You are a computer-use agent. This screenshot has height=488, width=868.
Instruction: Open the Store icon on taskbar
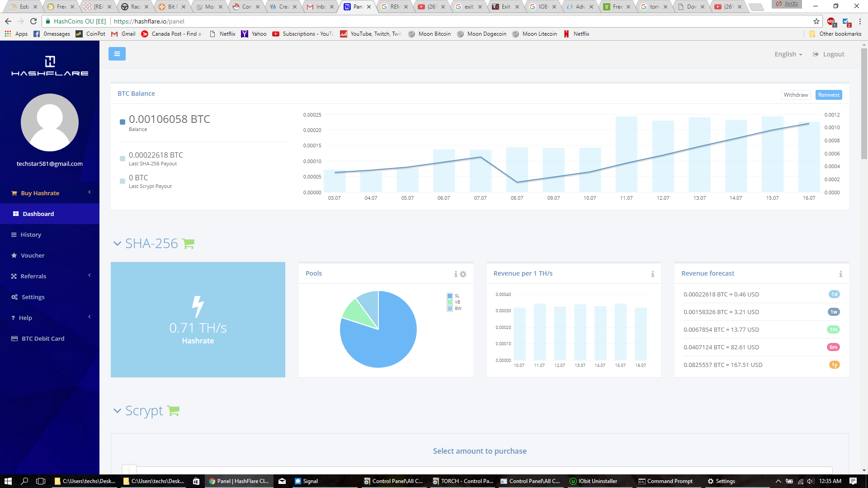click(x=196, y=481)
